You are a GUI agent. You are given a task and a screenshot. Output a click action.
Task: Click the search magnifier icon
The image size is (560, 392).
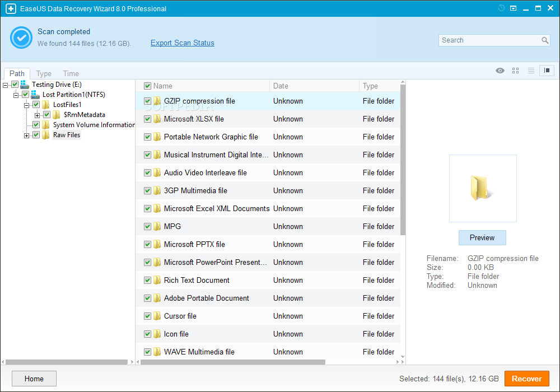(545, 40)
